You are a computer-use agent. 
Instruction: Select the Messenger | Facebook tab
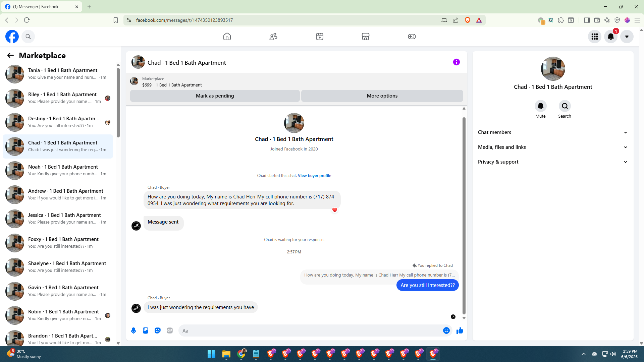42,7
